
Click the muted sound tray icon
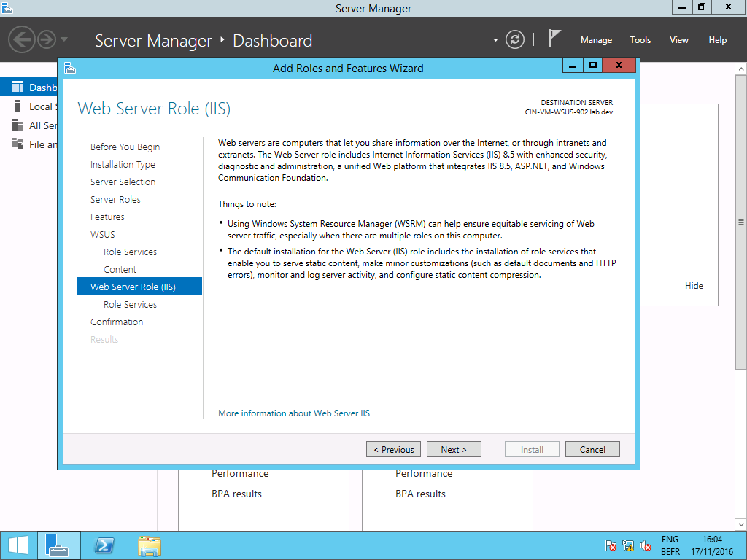(646, 545)
